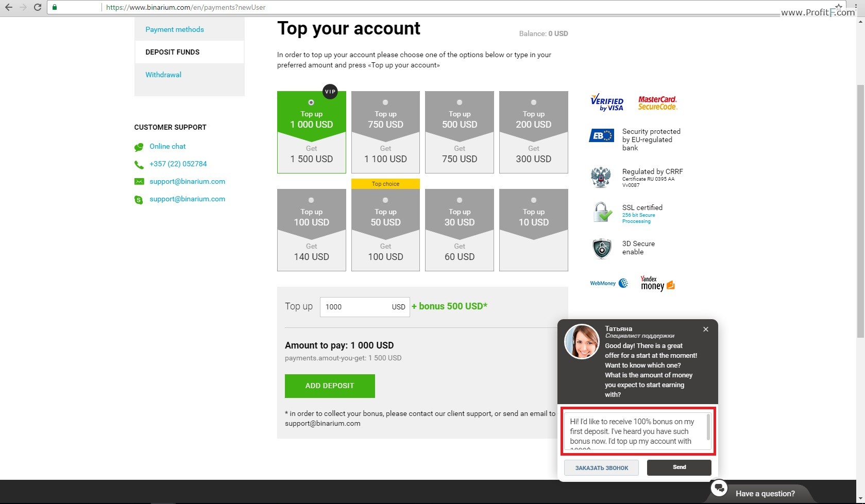Select the Top up 200 USD radio
Screen dimensions: 865x504
534,102
